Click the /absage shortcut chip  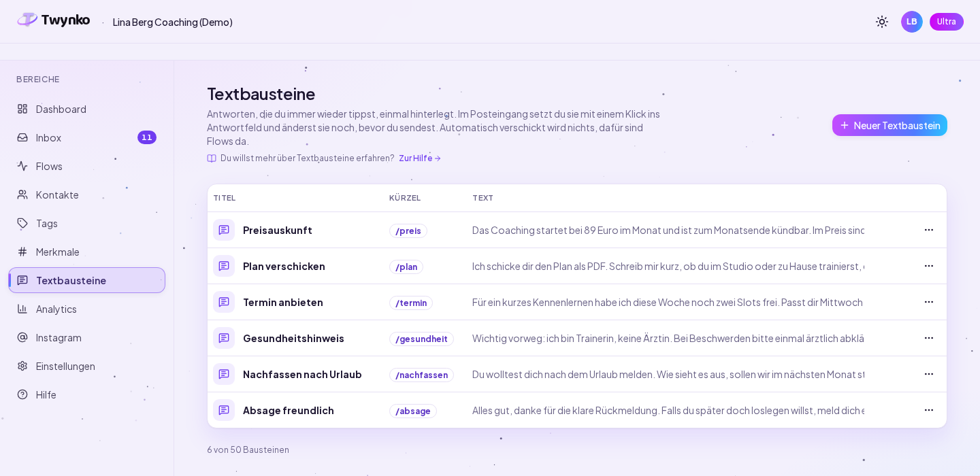tap(413, 411)
